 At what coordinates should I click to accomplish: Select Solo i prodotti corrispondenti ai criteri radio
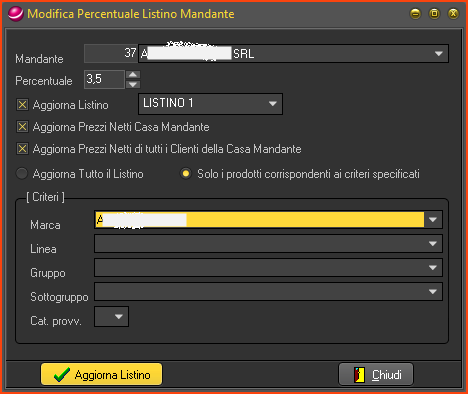pos(186,174)
